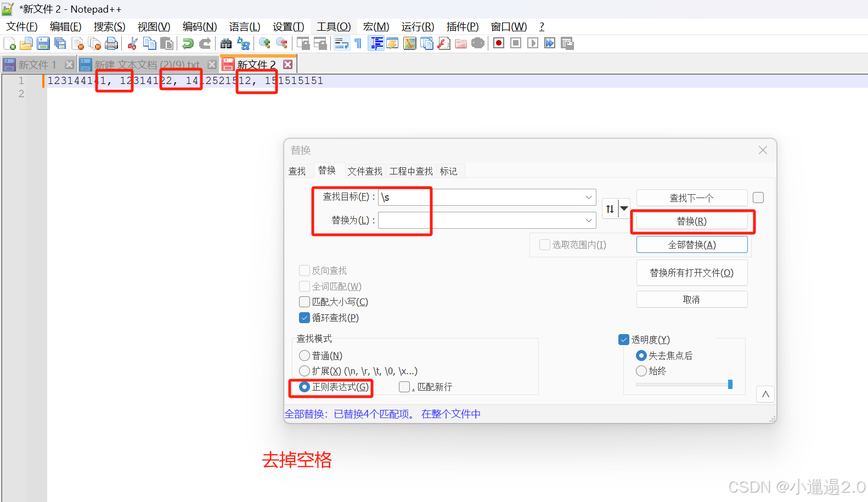
Task: Open the 编码 menu
Action: (x=200, y=26)
